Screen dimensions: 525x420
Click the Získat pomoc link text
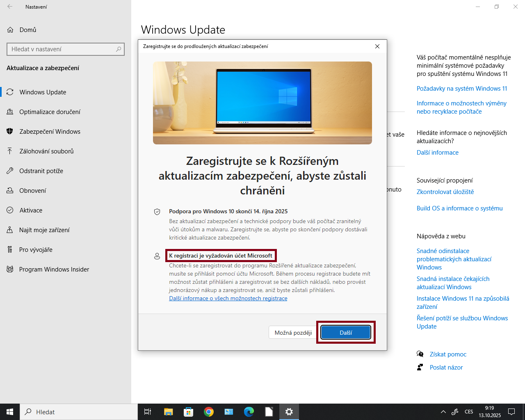(448, 354)
